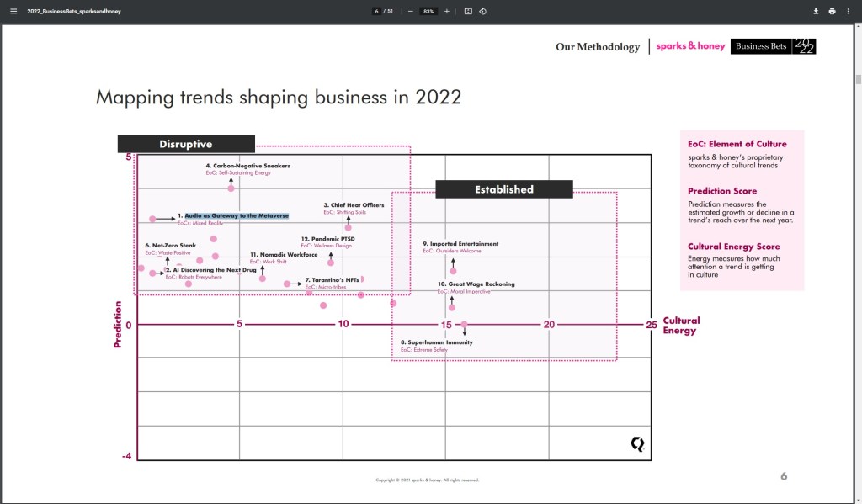The height and width of the screenshot is (504, 862).
Task: Print the current document
Action: pos(832,11)
